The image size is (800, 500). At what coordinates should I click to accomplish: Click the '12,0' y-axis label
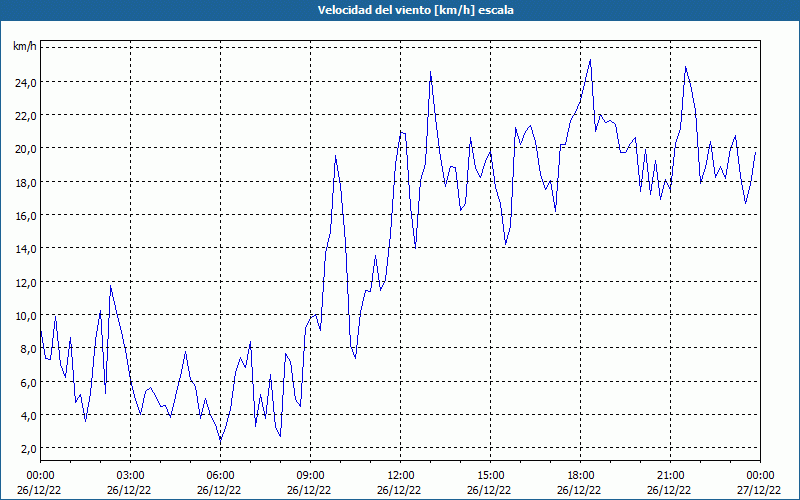point(26,282)
